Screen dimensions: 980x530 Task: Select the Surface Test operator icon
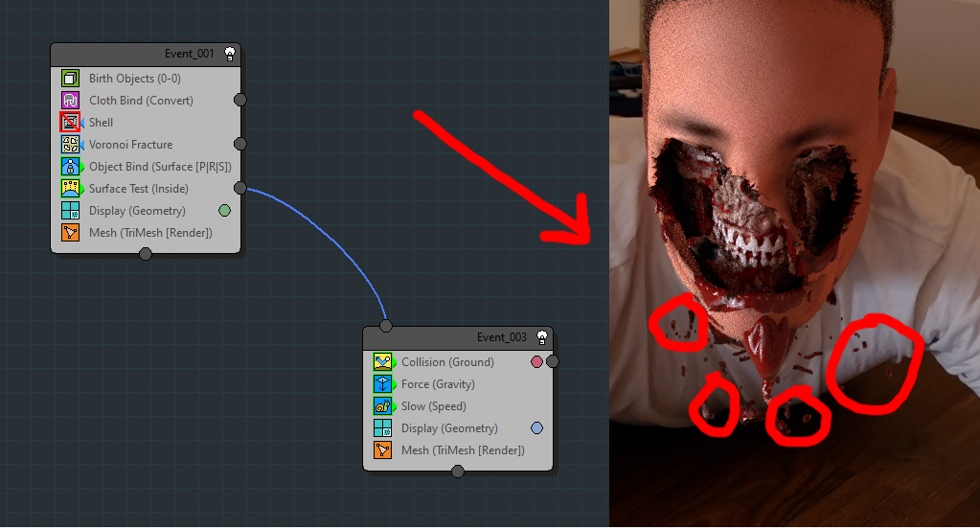[70, 188]
